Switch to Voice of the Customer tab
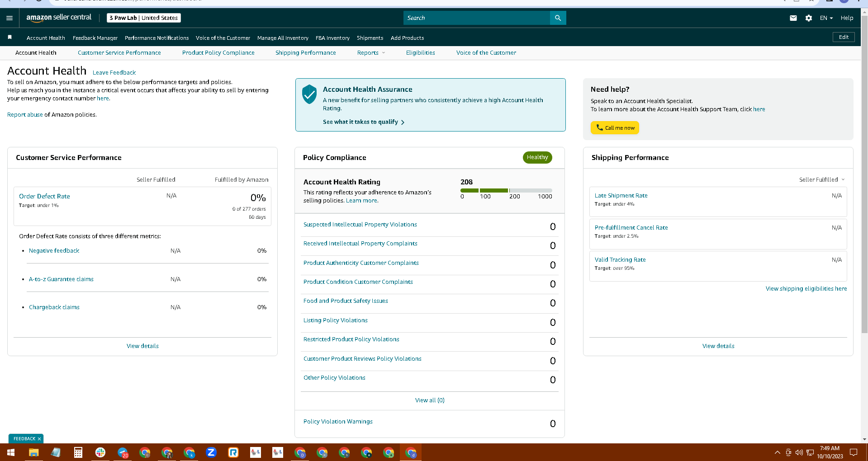The image size is (868, 461). [x=486, y=53]
